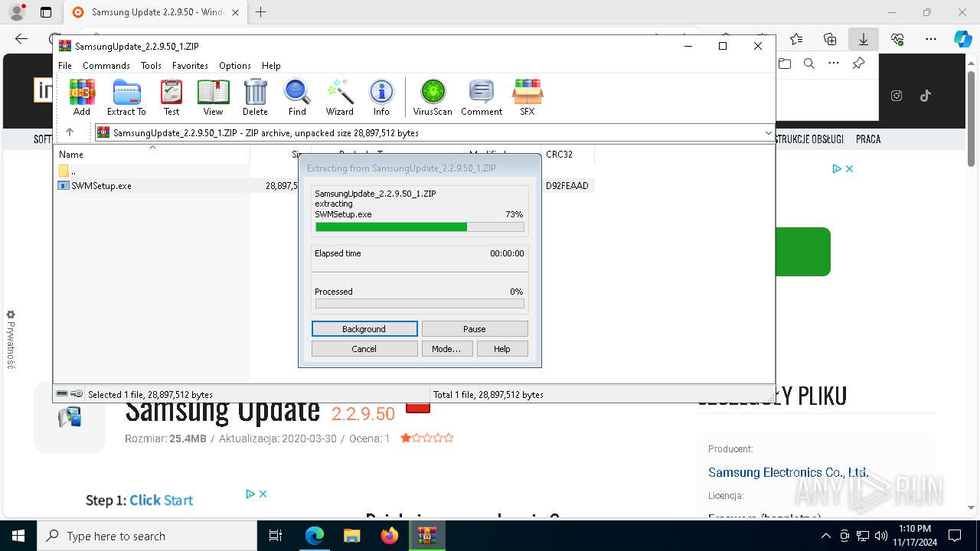Open Firefox from taskbar
Image resolution: width=980 pixels, height=551 pixels.
pos(389,536)
